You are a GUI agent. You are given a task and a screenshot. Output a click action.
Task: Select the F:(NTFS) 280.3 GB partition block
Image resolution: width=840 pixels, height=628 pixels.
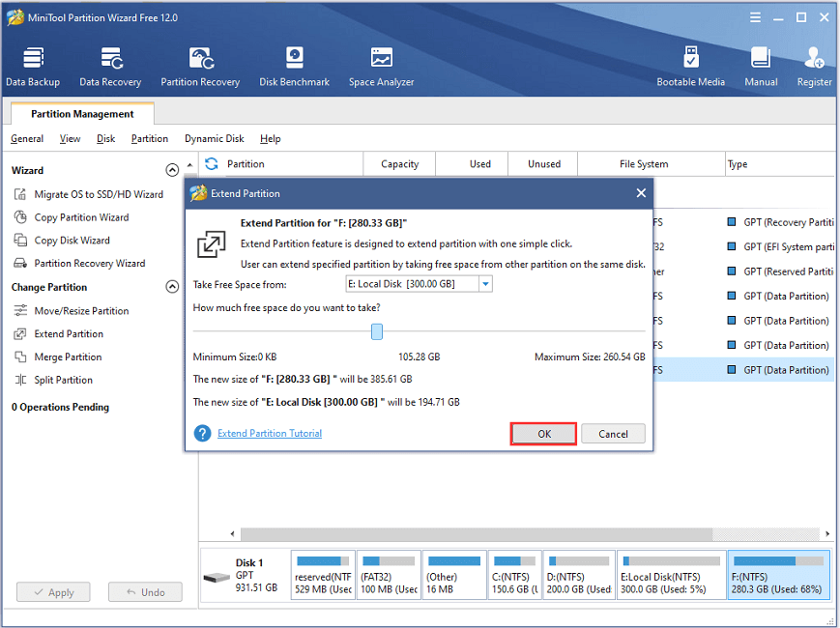[x=778, y=576]
